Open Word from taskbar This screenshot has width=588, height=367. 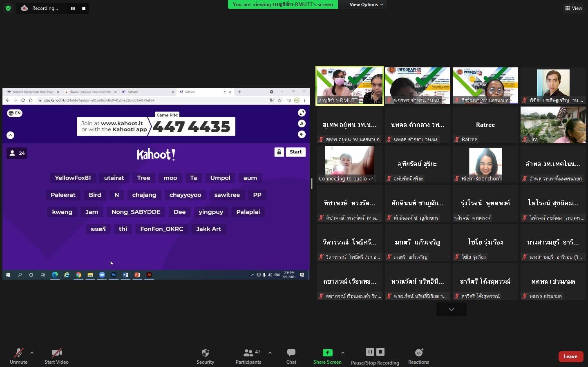[x=125, y=275]
